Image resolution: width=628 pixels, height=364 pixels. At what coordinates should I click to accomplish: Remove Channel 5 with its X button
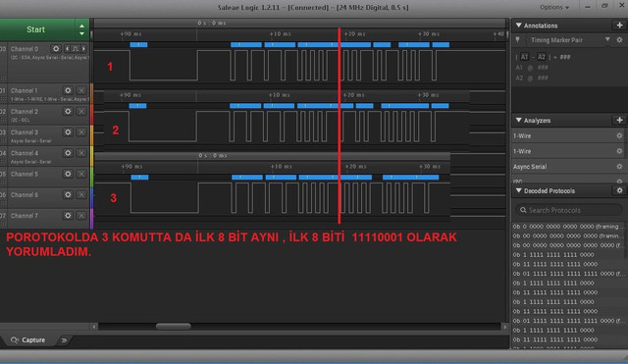tap(81, 174)
